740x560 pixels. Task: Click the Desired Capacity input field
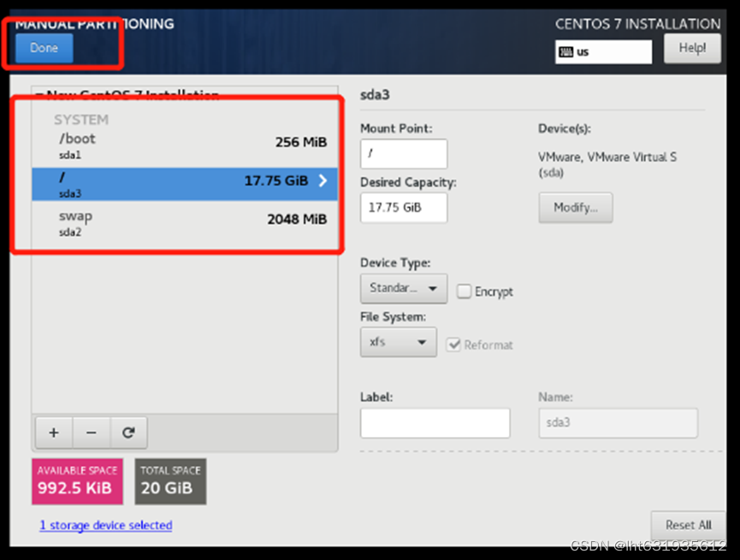pyautogui.click(x=404, y=207)
